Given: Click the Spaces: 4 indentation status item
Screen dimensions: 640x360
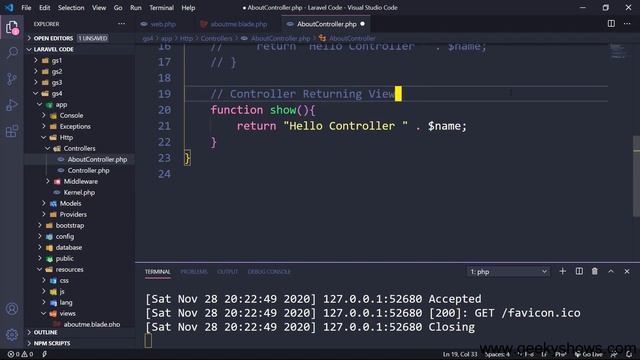Looking at the screenshot, I should pos(497,354).
